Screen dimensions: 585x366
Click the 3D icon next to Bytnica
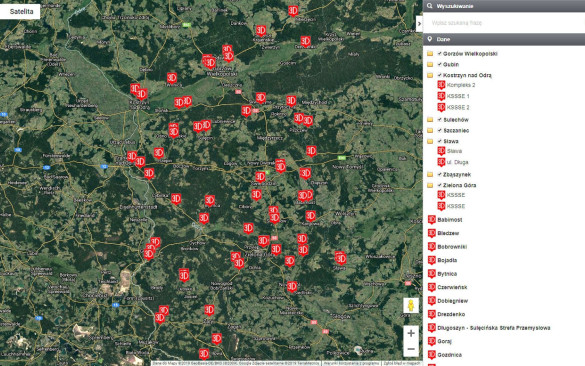(432, 273)
